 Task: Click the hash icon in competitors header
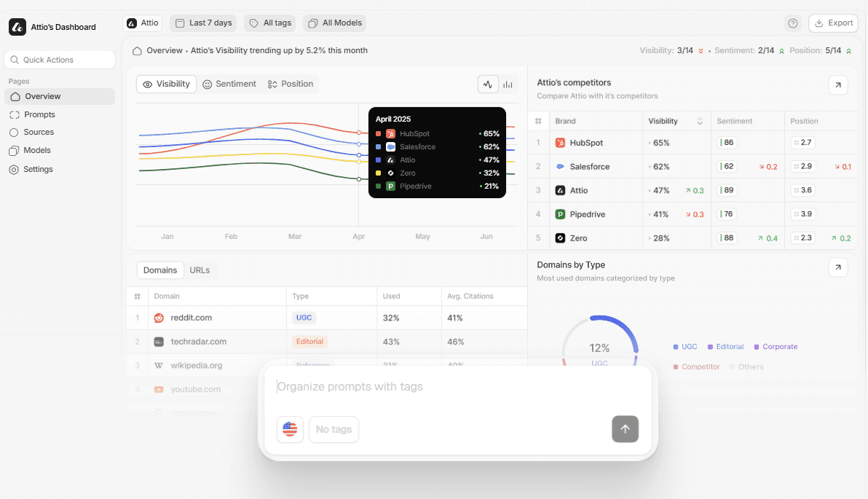538,121
